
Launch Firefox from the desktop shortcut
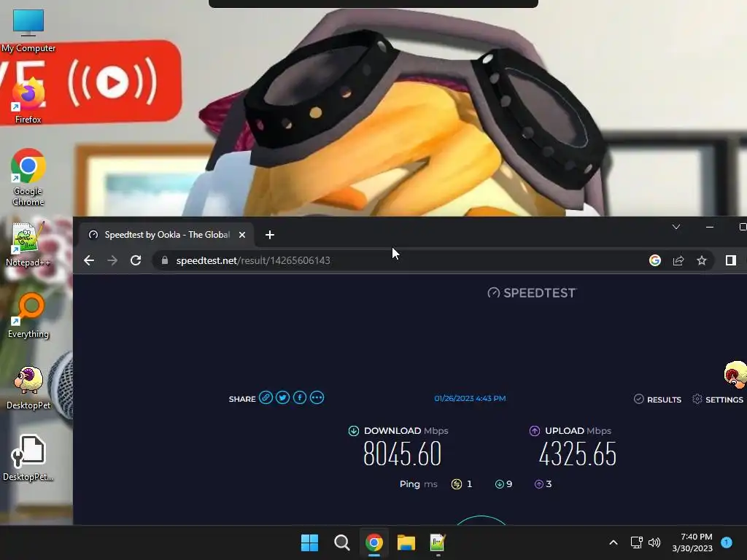click(x=28, y=101)
